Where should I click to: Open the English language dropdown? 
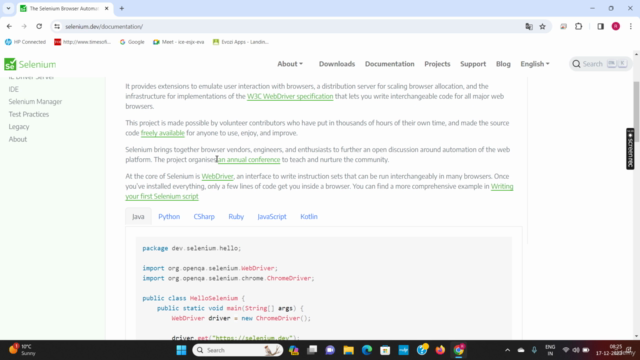coord(535,64)
